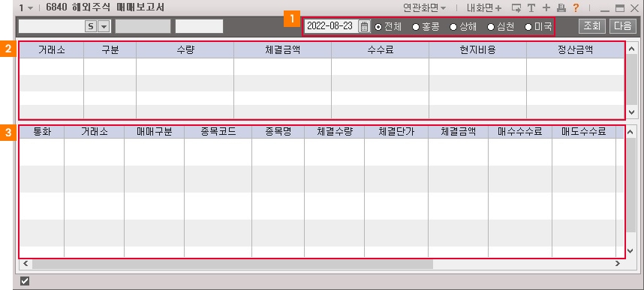Click the horizontal scrollbar thumb

coord(233,264)
